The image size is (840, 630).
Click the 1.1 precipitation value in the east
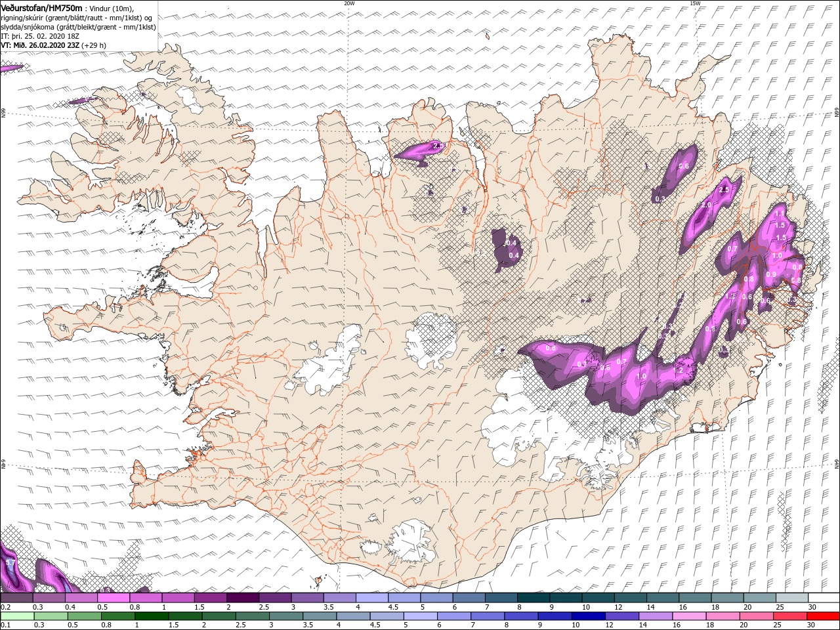[x=778, y=214]
